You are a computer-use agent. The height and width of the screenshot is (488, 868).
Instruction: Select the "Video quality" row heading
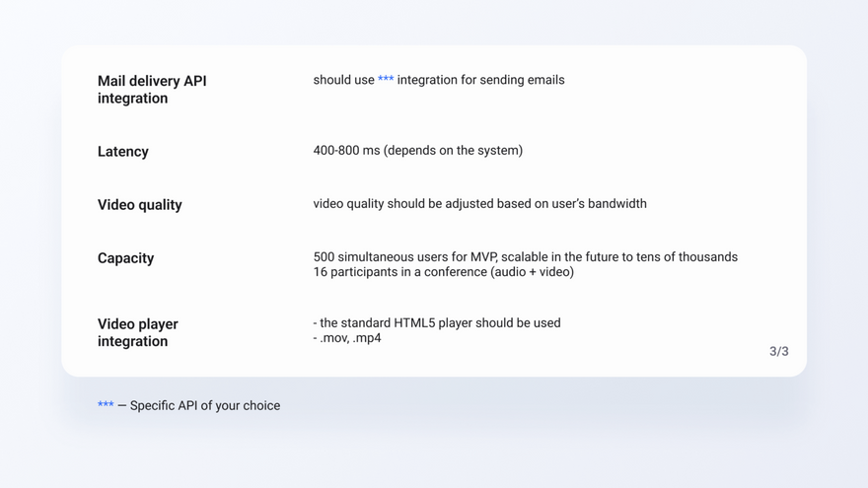click(x=140, y=205)
